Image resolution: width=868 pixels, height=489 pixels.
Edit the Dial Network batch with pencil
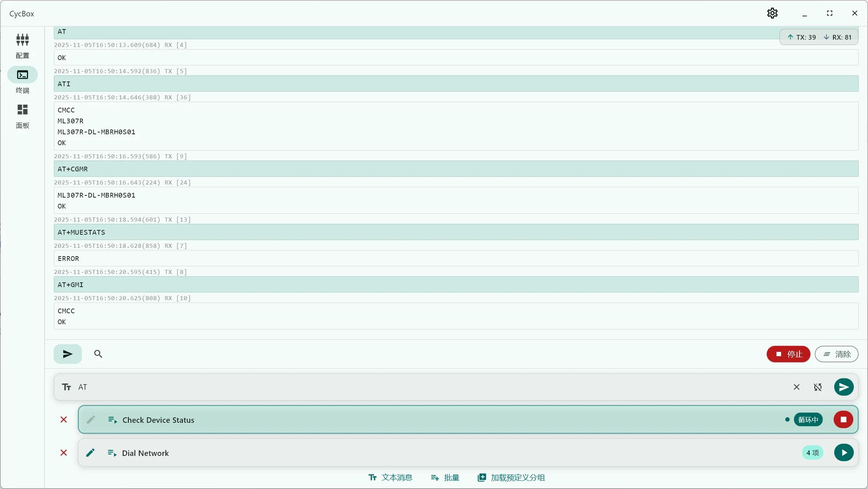(x=91, y=453)
